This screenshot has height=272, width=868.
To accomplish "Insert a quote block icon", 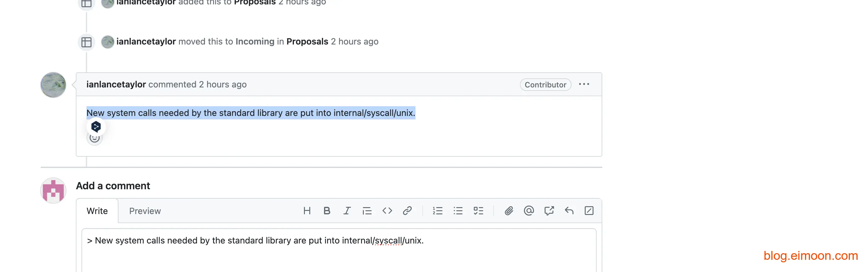I will coord(367,211).
